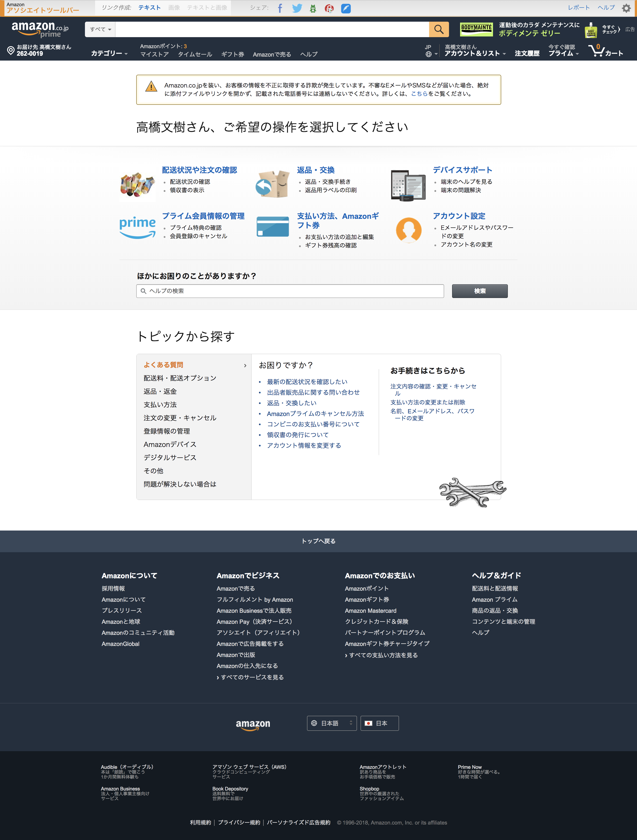Open footer Amazon Mastercard link
The image size is (637, 840).
[x=370, y=611]
